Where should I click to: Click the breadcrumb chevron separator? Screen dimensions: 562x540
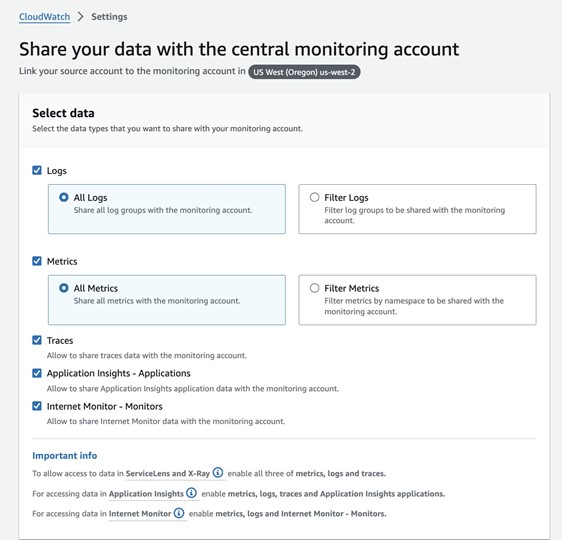point(81,16)
